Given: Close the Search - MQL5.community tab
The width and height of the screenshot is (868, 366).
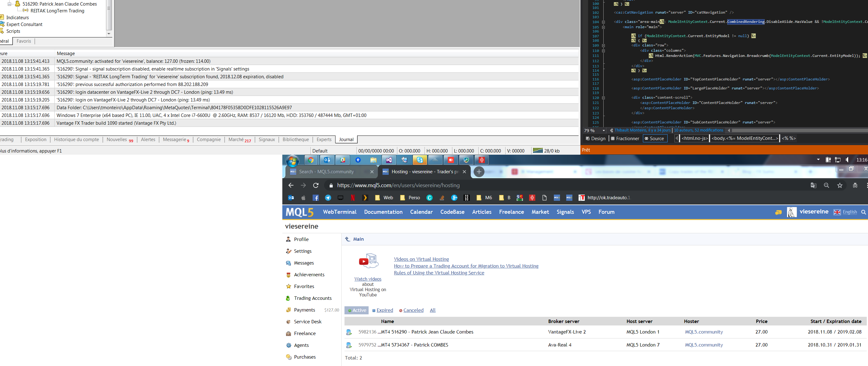Looking at the screenshot, I should 372,172.
